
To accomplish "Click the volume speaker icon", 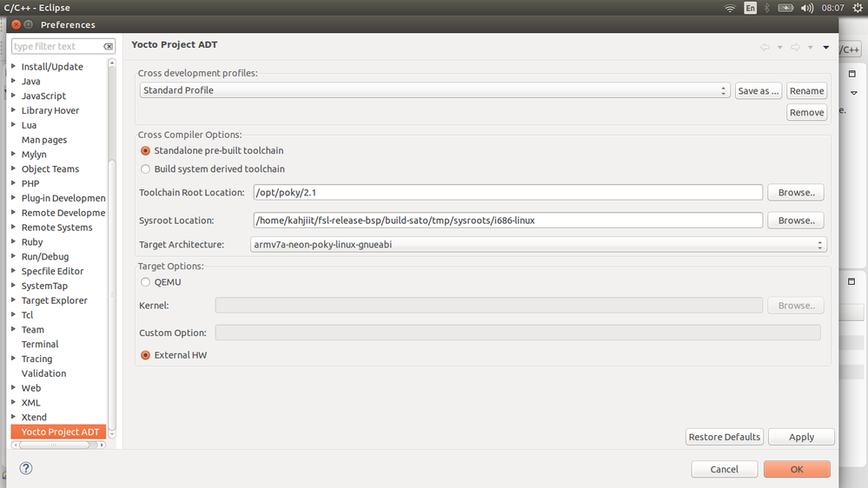I will 807,8.
